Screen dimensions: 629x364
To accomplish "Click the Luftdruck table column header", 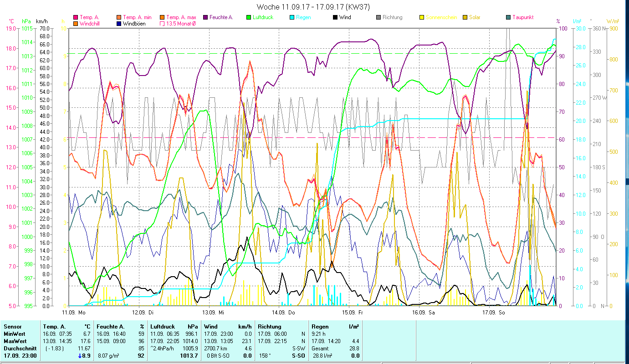I will (164, 327).
